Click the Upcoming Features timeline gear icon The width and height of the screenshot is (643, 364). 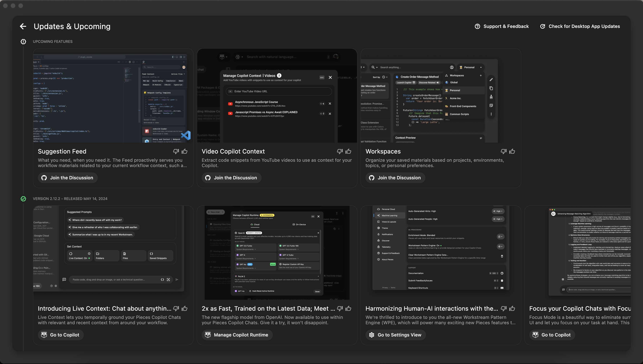(23, 41)
